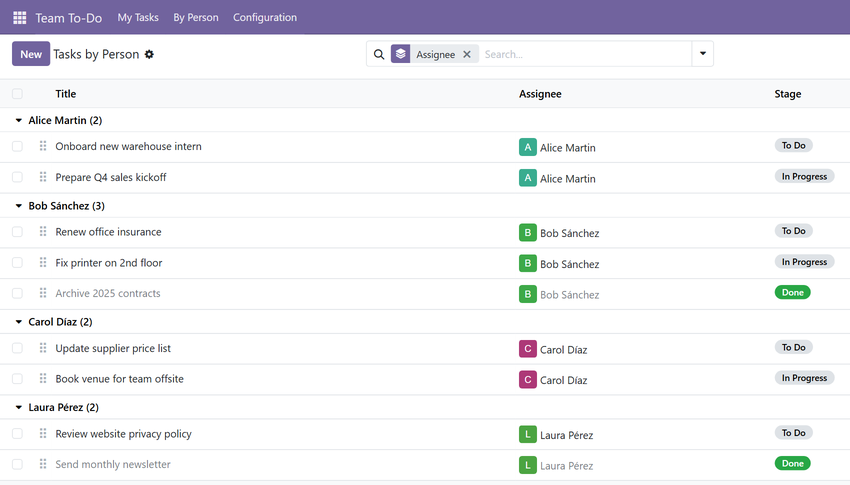Collapse the Alice Martin (2) group

coord(18,120)
